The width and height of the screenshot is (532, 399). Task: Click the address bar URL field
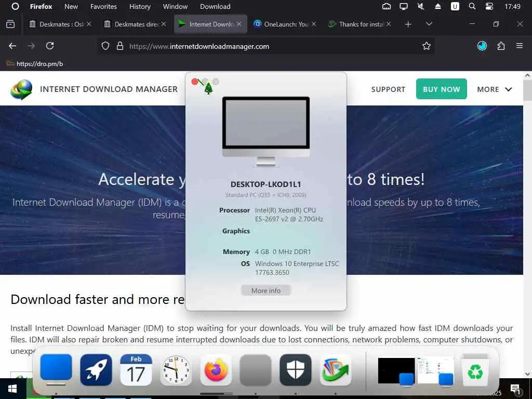coord(267,46)
